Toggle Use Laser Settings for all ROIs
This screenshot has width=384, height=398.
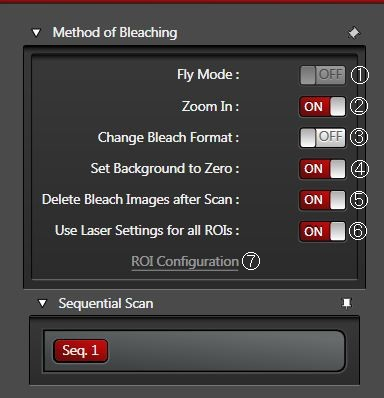coord(322,231)
